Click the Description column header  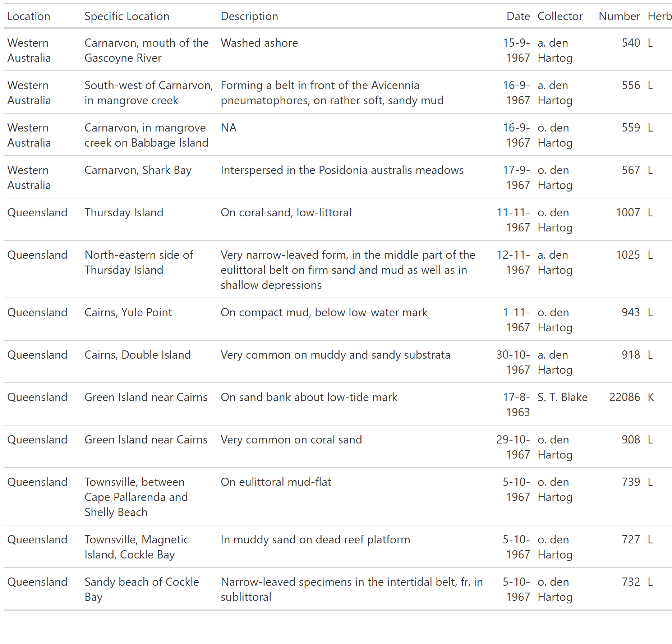click(x=249, y=16)
